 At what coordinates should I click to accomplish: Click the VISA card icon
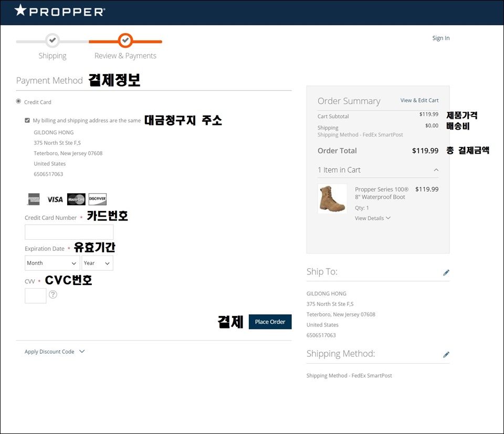coord(55,199)
